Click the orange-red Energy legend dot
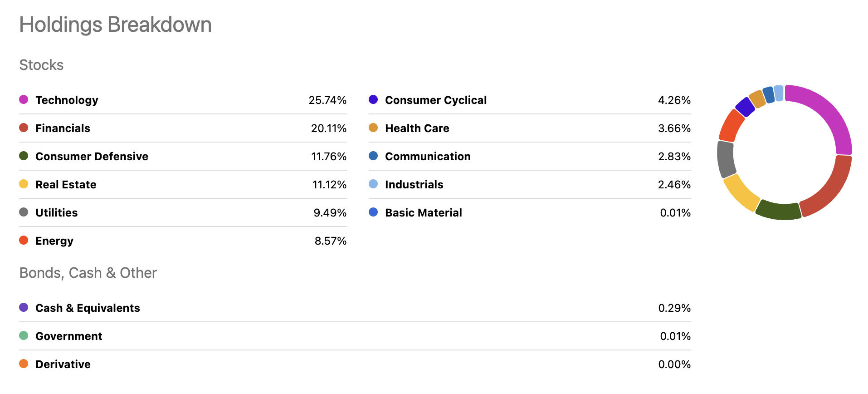This screenshot has height=394, width=868. click(24, 240)
